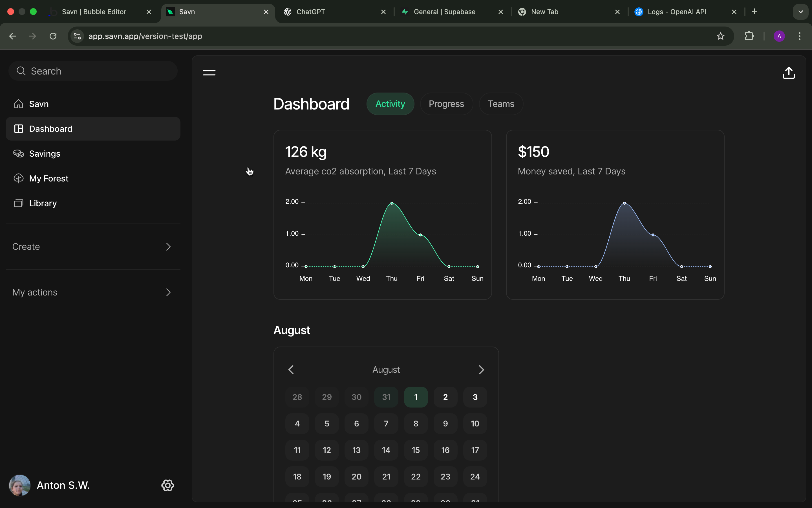Click the search magnifier icon
Screen dimensions: 812x508
(21, 71)
